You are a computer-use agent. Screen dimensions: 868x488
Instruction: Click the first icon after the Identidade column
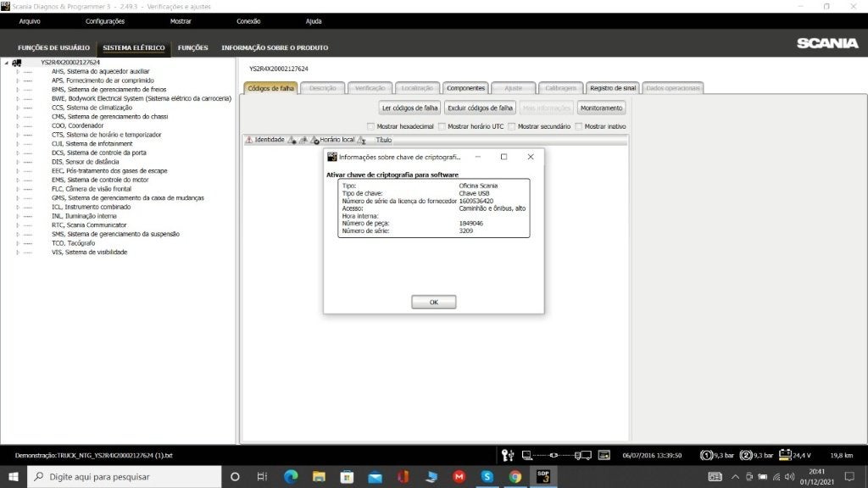click(292, 140)
